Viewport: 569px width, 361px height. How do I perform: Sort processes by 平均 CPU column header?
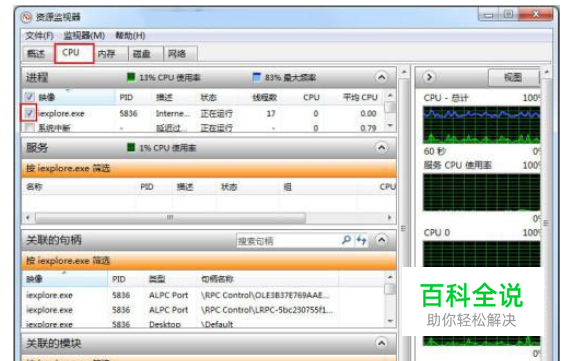coord(360,97)
